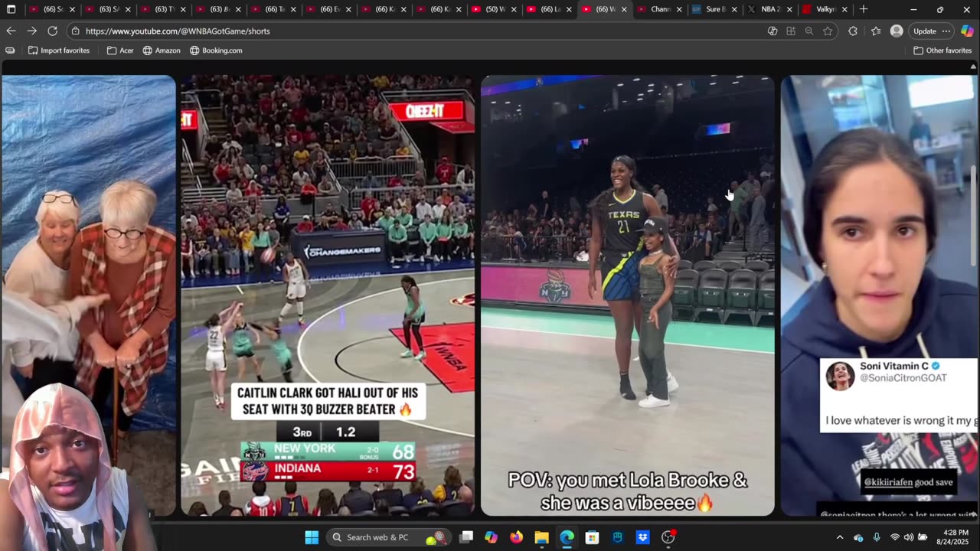Open the Extensions puzzle icon
980x551 pixels.
click(853, 31)
